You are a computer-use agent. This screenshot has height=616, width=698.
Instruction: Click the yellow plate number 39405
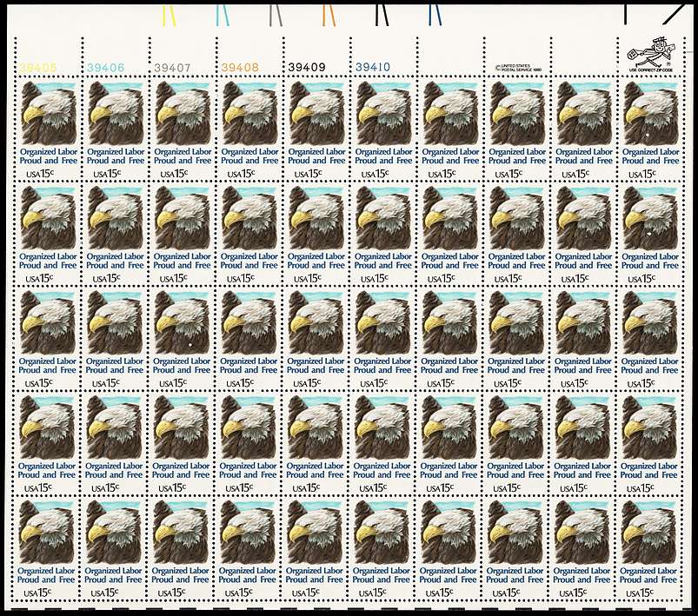tap(38, 68)
